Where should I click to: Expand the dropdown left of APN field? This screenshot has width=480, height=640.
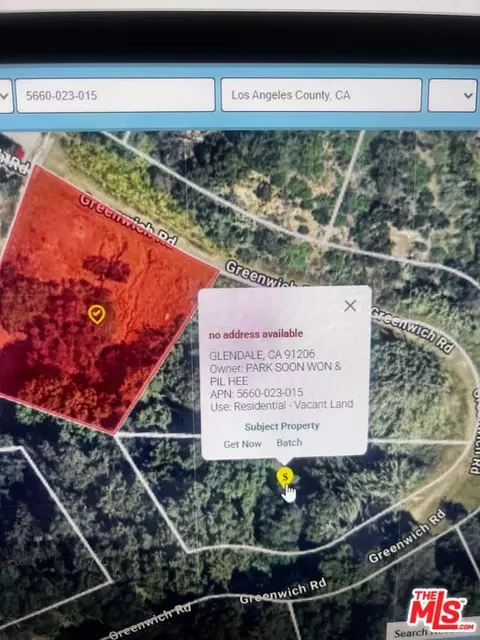(x=6, y=96)
